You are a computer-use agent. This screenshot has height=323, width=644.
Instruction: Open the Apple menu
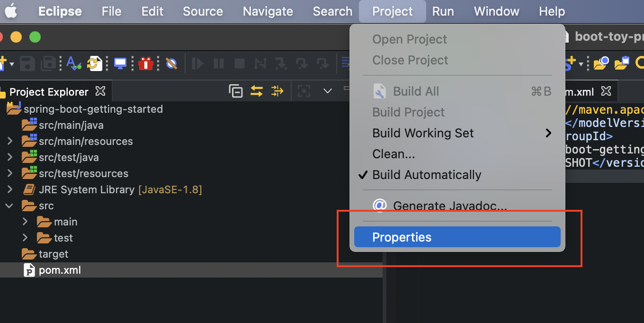(x=11, y=11)
